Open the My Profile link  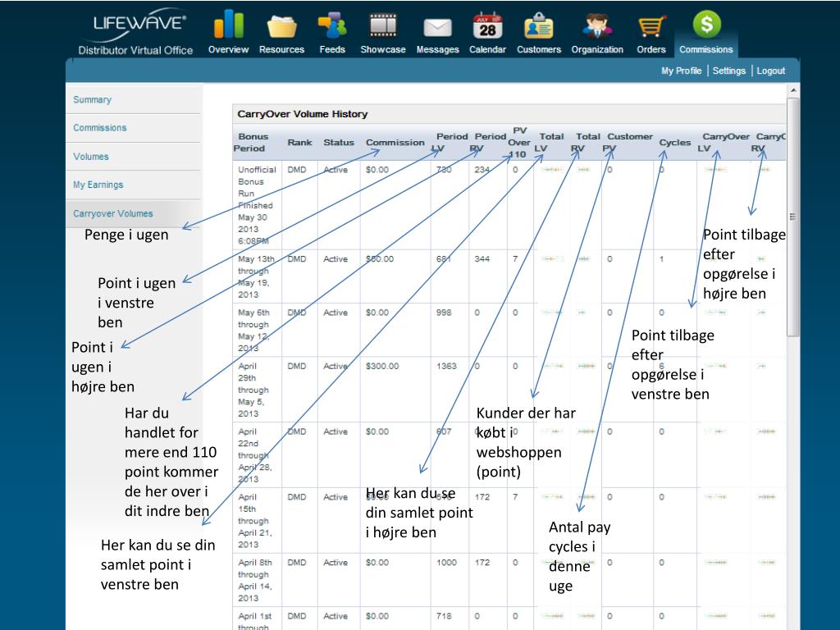coord(681,71)
